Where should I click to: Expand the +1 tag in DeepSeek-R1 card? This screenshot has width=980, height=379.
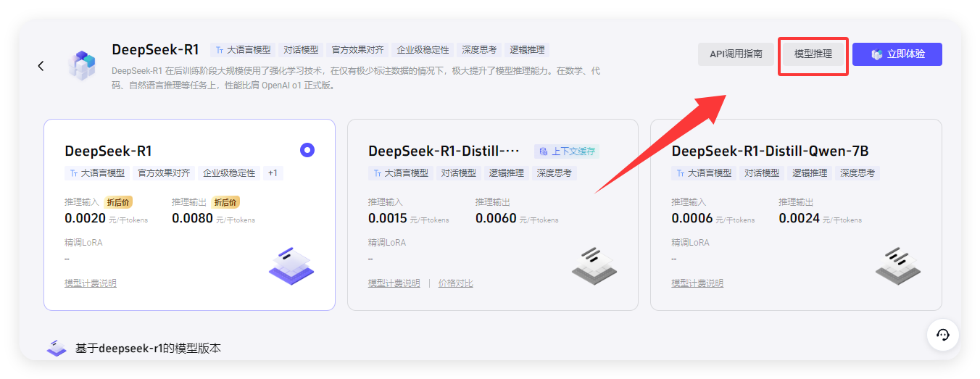pyautogui.click(x=273, y=173)
